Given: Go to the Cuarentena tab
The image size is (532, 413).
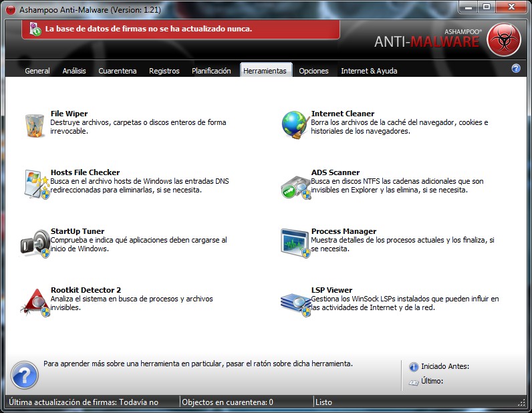Looking at the screenshot, I should click(x=118, y=71).
